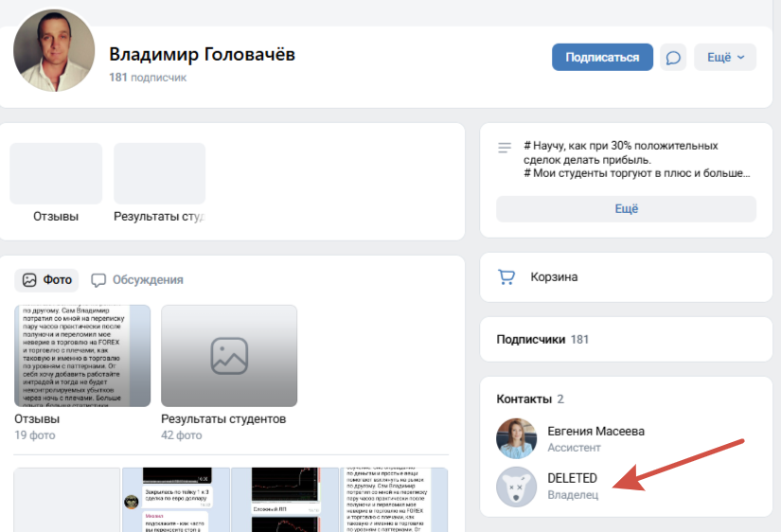The image size is (781, 532).
Task: Open the Корзина link
Action: (x=554, y=277)
